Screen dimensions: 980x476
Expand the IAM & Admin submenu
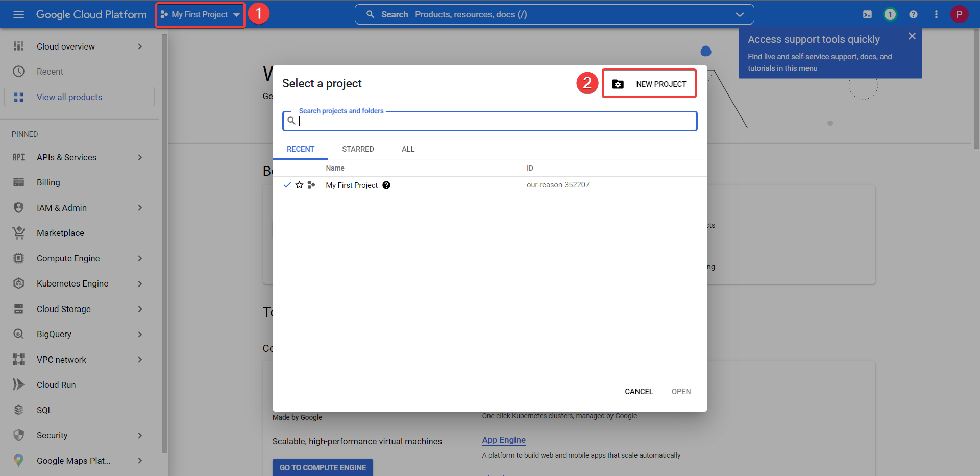(140, 208)
